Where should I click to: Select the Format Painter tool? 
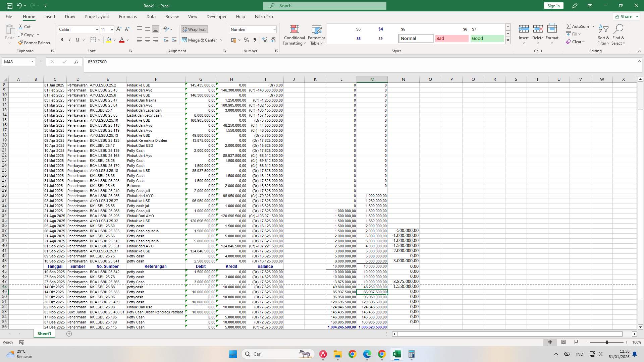[35, 43]
